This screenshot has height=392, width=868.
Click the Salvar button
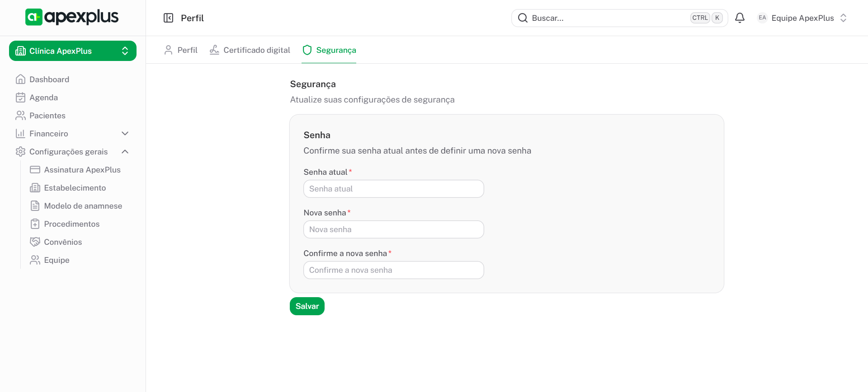pyautogui.click(x=307, y=306)
